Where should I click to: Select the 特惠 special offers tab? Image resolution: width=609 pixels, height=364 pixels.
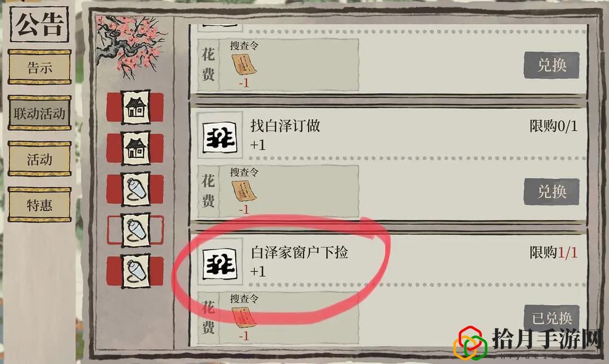[x=39, y=205]
